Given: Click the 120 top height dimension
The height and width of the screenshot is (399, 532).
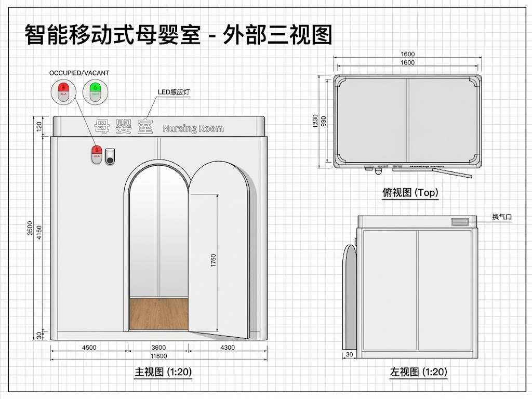Looking at the screenshot, I should (x=39, y=127).
